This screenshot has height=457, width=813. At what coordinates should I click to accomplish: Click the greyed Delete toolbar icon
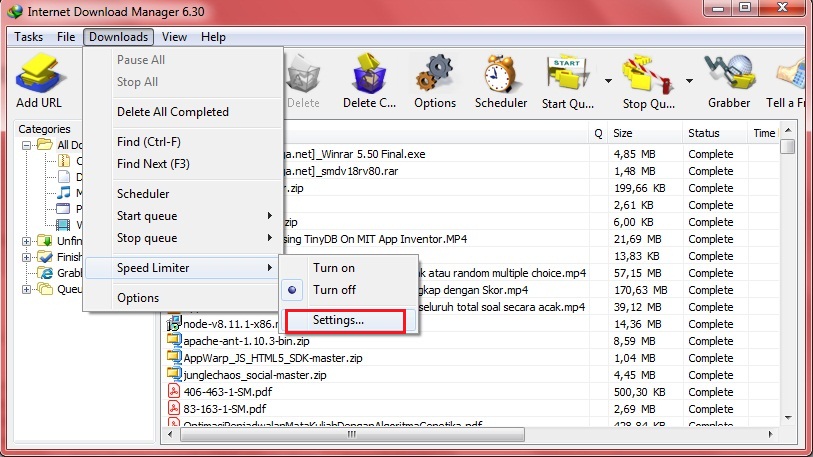(x=304, y=75)
